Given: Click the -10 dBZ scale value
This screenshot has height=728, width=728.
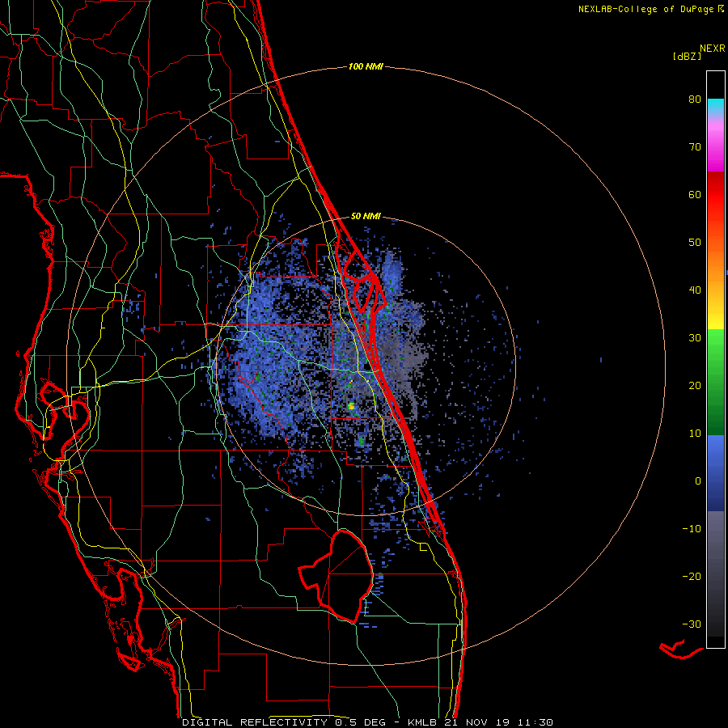Looking at the screenshot, I should tap(692, 529).
